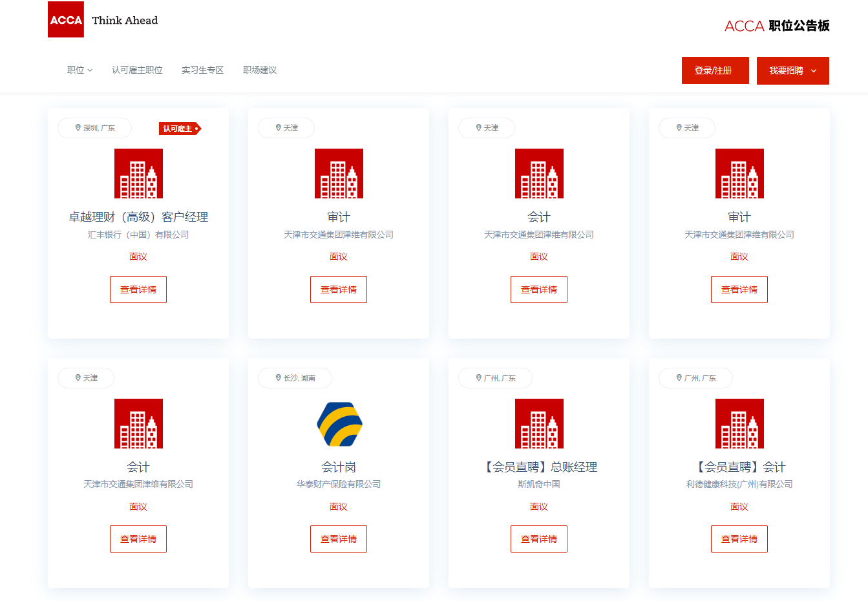Open the 职场建议 menu item
868x601 pixels.
pyautogui.click(x=260, y=70)
